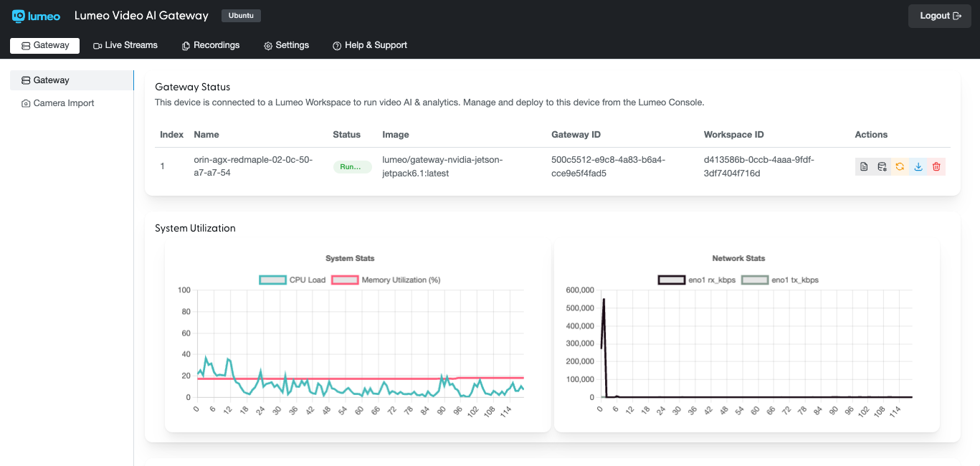Open the Help & Support tab
Viewport: 980px width, 466px height.
pyautogui.click(x=370, y=45)
